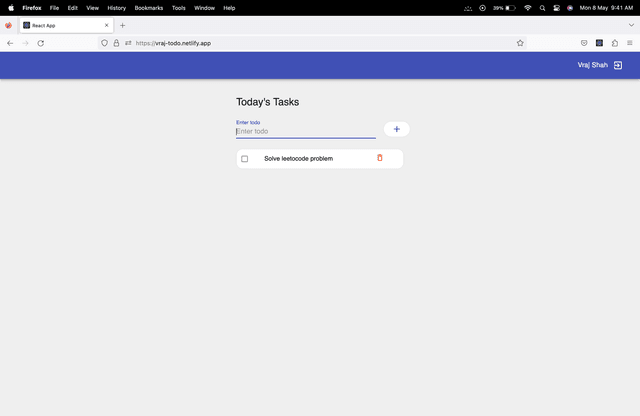Click the plus button to add todo

[397, 129]
